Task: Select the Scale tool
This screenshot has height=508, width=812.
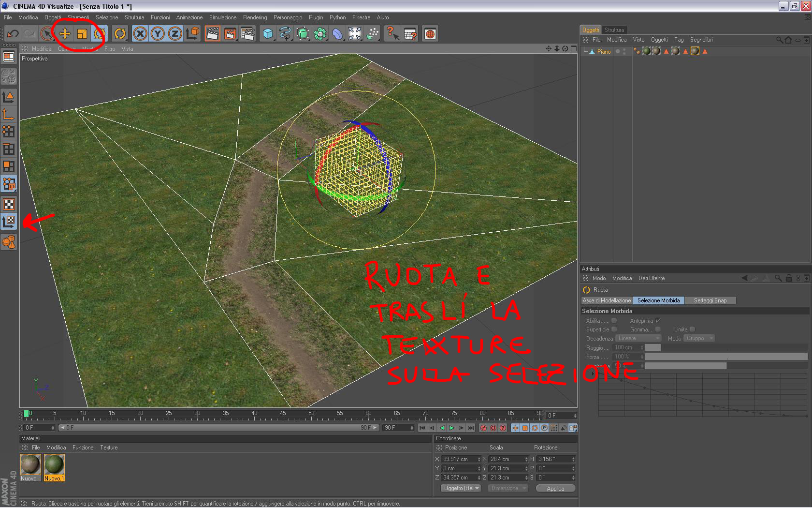Action: click(82, 34)
